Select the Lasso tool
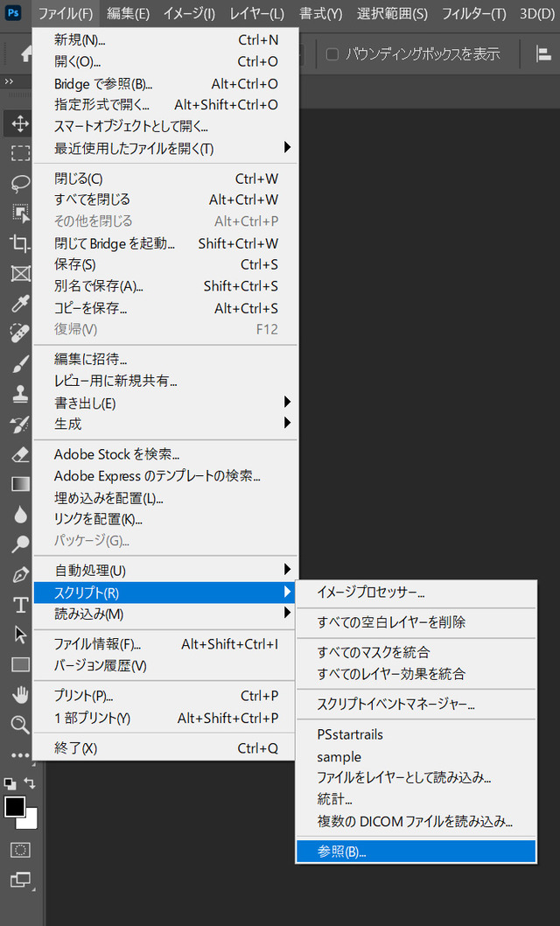560x926 pixels. (20, 184)
